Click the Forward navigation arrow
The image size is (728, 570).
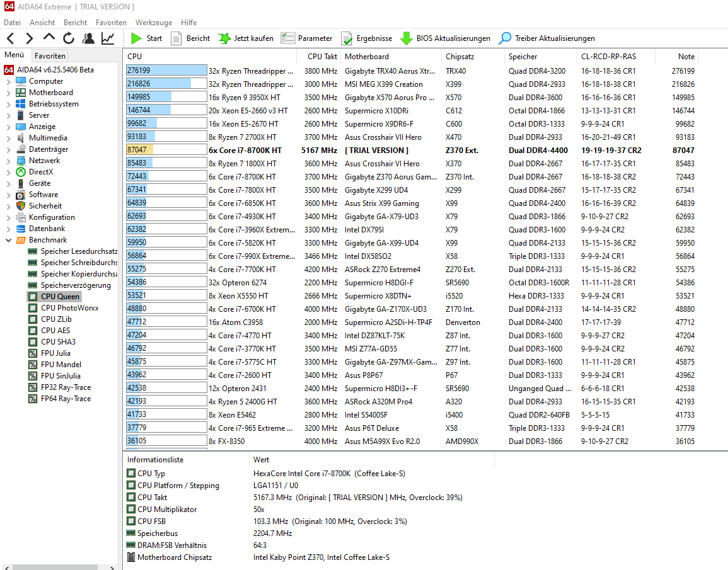tap(29, 38)
